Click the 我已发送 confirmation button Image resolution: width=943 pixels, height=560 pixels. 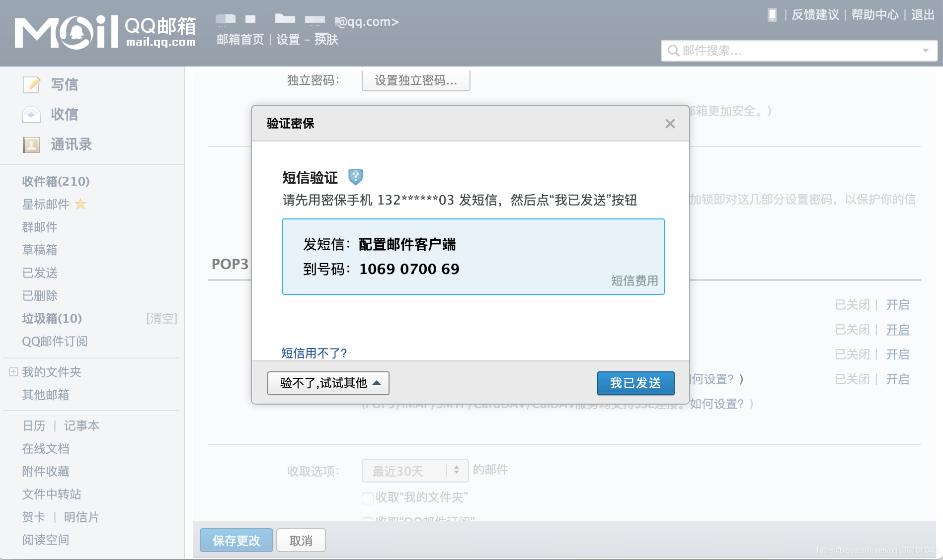tap(636, 383)
